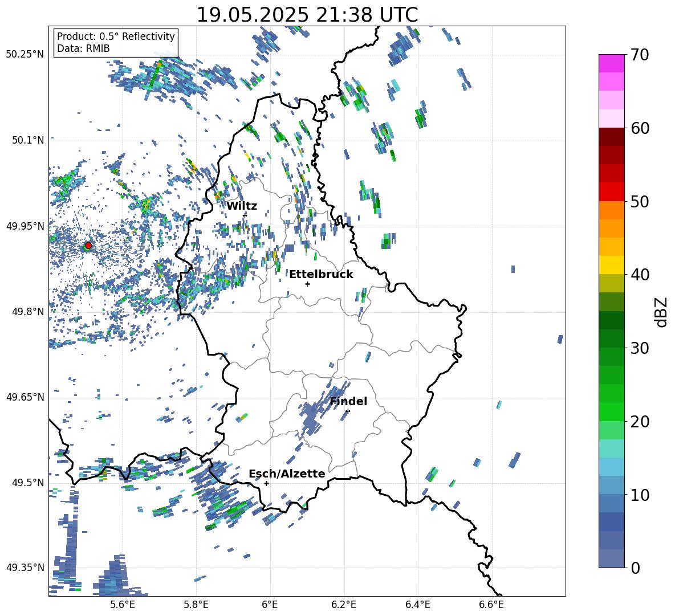Click the bright red 50-52 dBZ color band
The image size is (675, 616).
(611, 192)
